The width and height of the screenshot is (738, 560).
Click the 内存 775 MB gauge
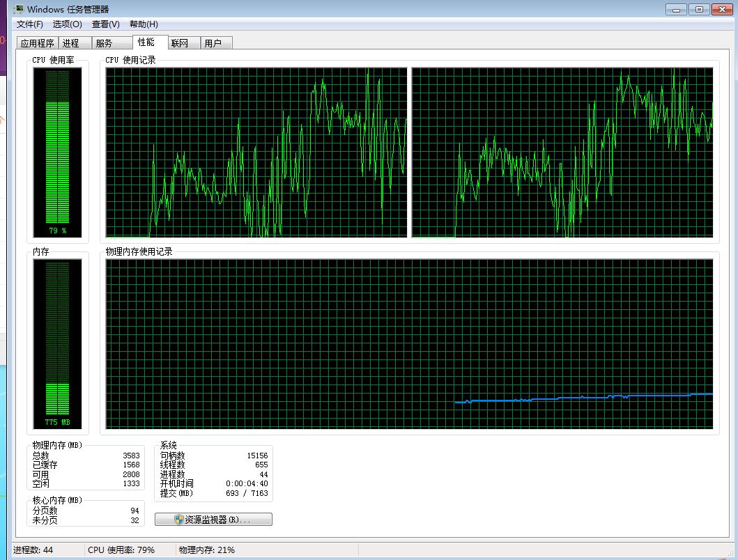57,344
